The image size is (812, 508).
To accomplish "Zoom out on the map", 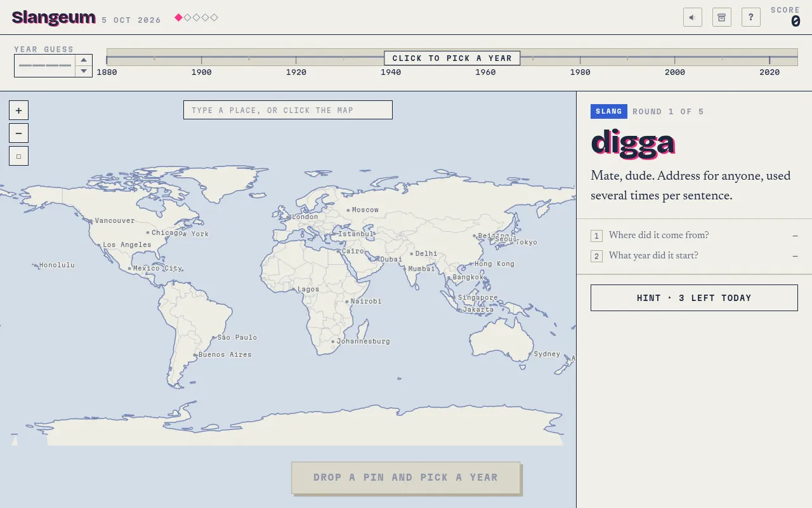I will click(18, 133).
